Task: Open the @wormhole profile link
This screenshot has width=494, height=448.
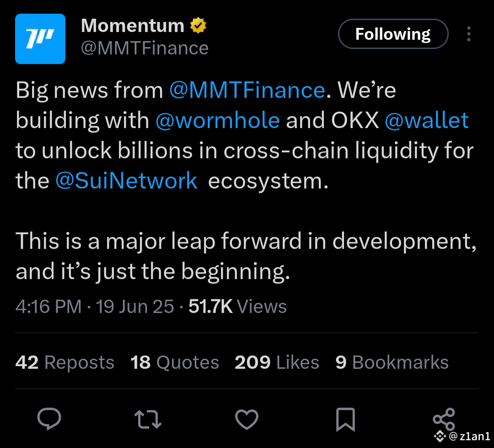Action: coord(219,120)
